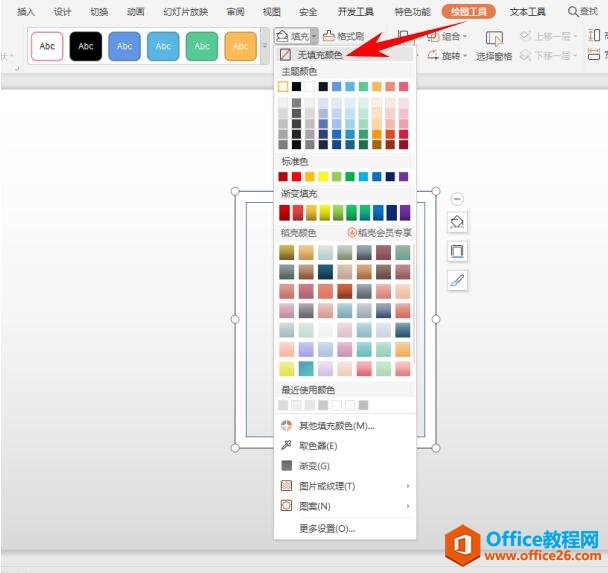Select the Drawing Tools (绘图工具) tab
608x573 pixels.
(x=468, y=12)
